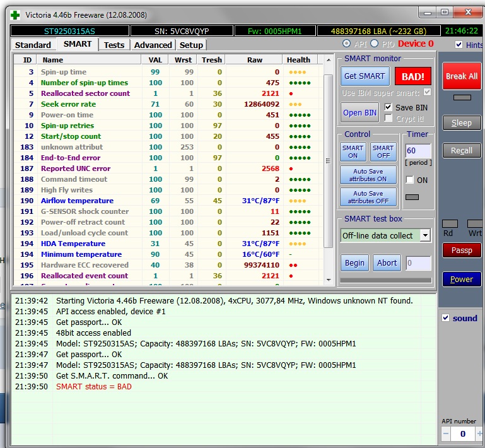Click the indicator below Break All

coord(462,97)
